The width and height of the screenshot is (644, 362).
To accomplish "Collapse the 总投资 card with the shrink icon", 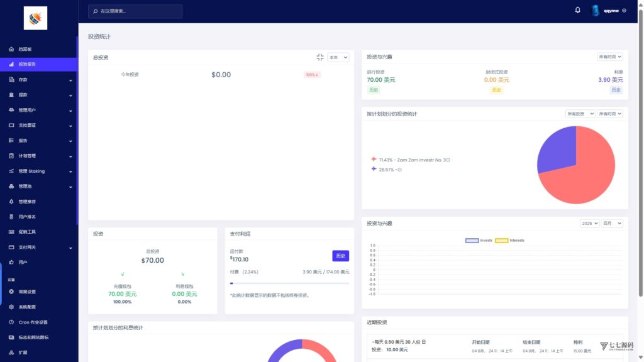I will 320,57.
